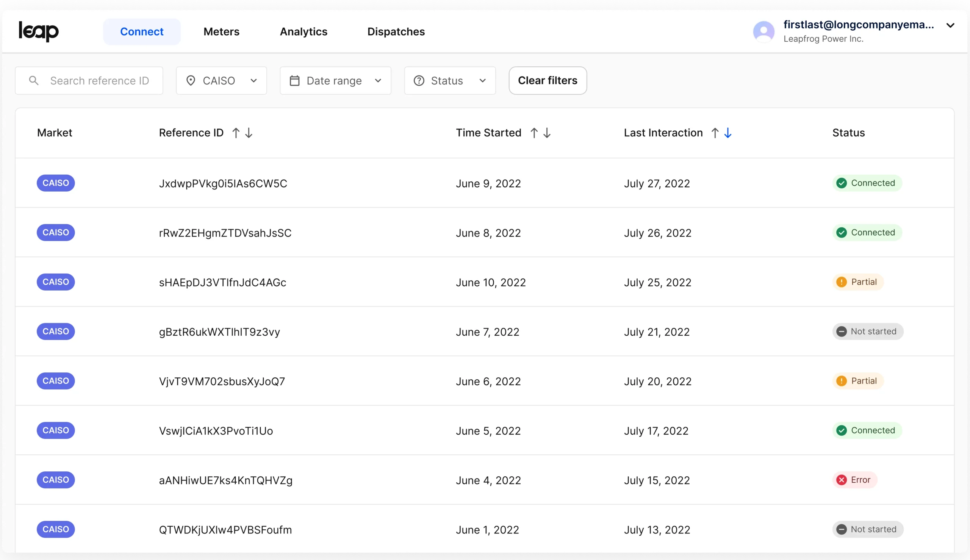The image size is (970, 560).
Task: Select reference ID QTWDKjUXIw4PVBSFoufm
Action: (225, 530)
